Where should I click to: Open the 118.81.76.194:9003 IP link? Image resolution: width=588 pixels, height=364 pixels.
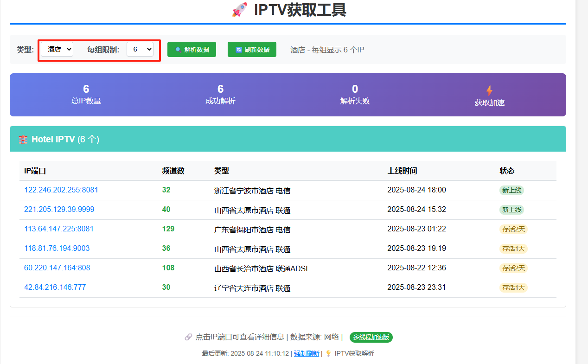point(57,249)
